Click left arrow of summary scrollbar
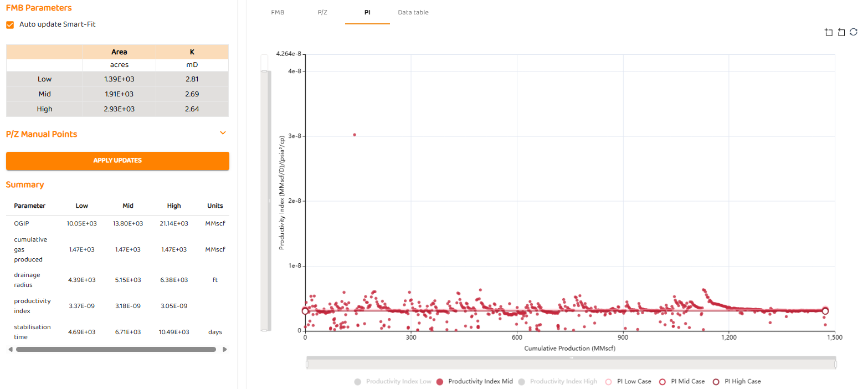 pos(10,350)
